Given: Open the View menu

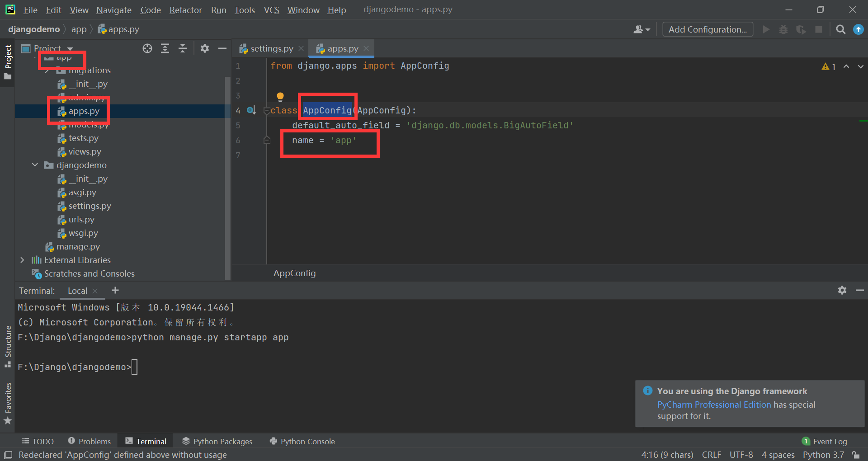Looking at the screenshot, I should click(79, 10).
